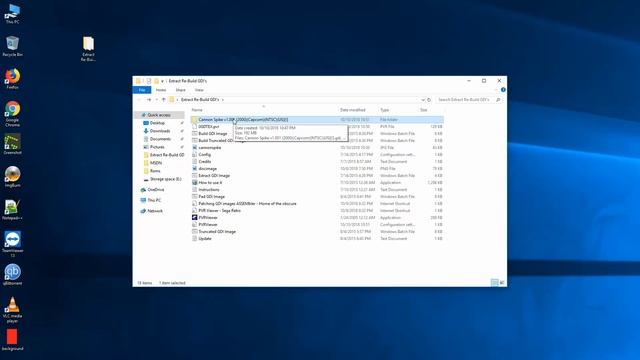The width and height of the screenshot is (640, 360).
Task: Select the PVR Viewer - Sega Retro shortcut
Action: (x=219, y=211)
